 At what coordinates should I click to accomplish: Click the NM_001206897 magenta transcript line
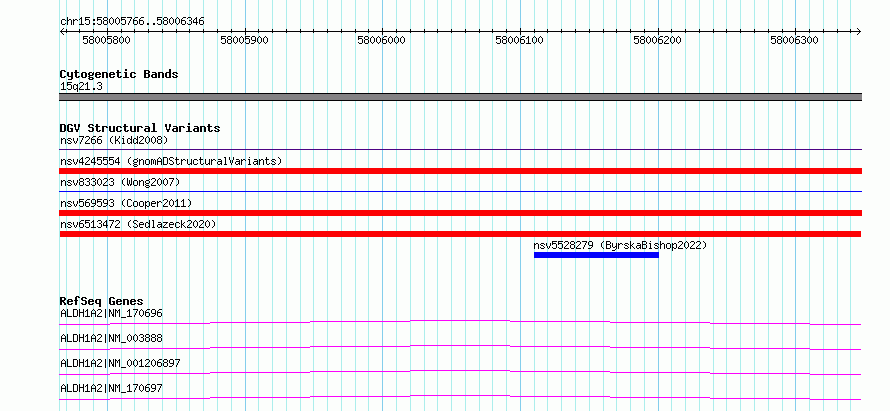tap(460, 372)
